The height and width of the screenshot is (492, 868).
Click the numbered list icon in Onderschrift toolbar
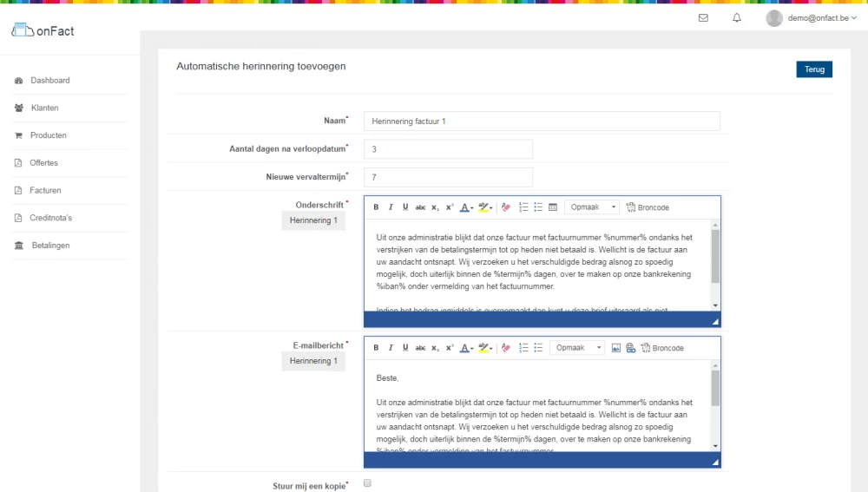click(523, 207)
